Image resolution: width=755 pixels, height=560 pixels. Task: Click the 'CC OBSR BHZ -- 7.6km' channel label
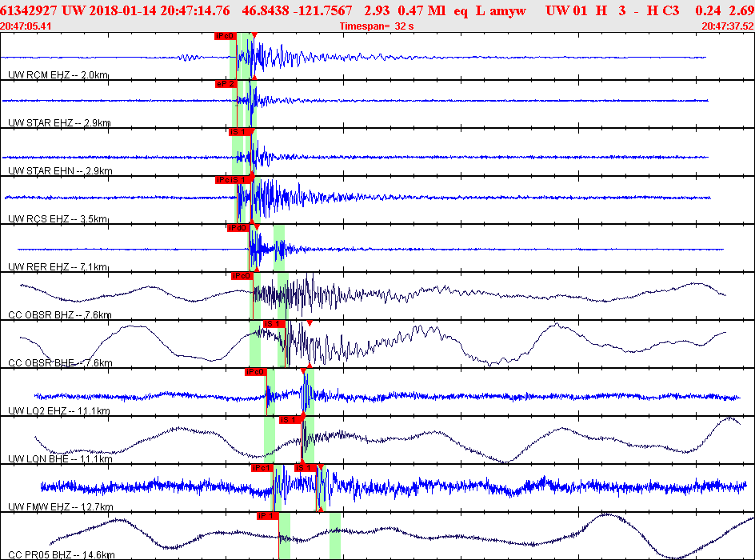tap(60, 315)
